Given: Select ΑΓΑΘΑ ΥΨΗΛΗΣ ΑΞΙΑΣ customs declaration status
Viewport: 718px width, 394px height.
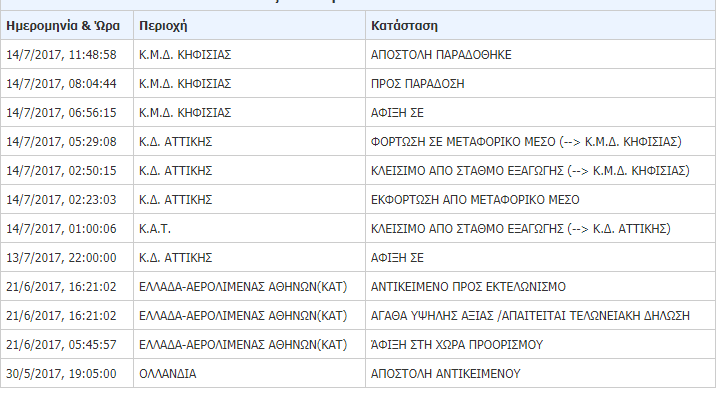Looking at the screenshot, I should coord(530,316).
